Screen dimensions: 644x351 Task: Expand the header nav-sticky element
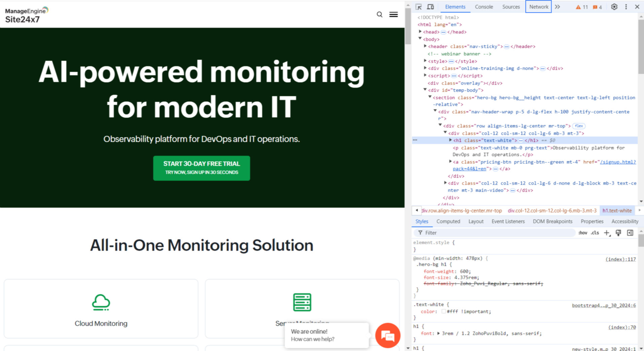click(425, 46)
